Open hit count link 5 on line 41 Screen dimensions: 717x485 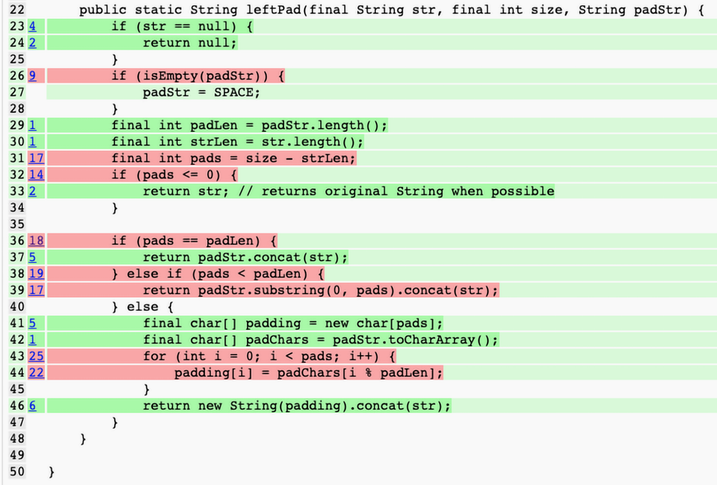(x=33, y=323)
